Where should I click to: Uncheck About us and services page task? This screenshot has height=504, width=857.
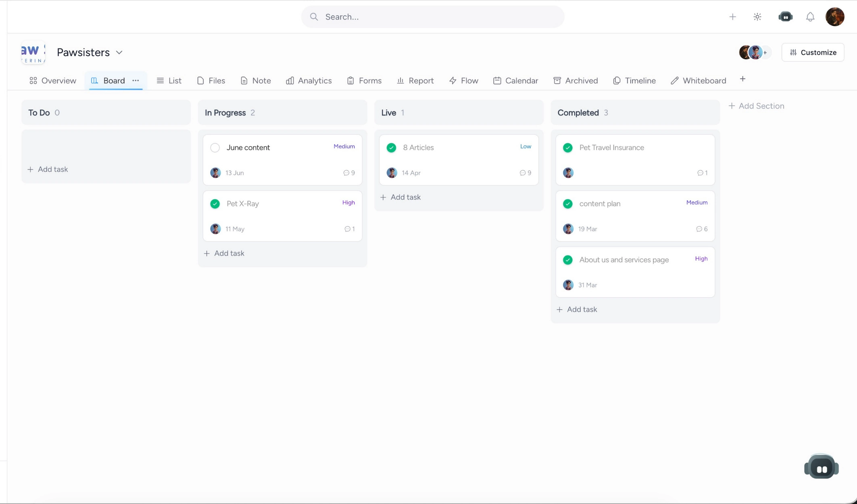point(568,260)
